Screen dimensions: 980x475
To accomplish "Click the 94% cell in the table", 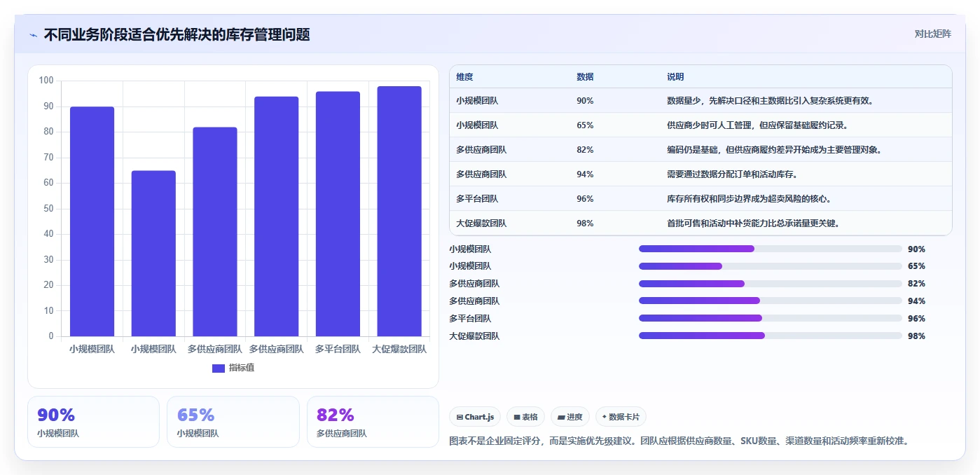I will 585,174.
